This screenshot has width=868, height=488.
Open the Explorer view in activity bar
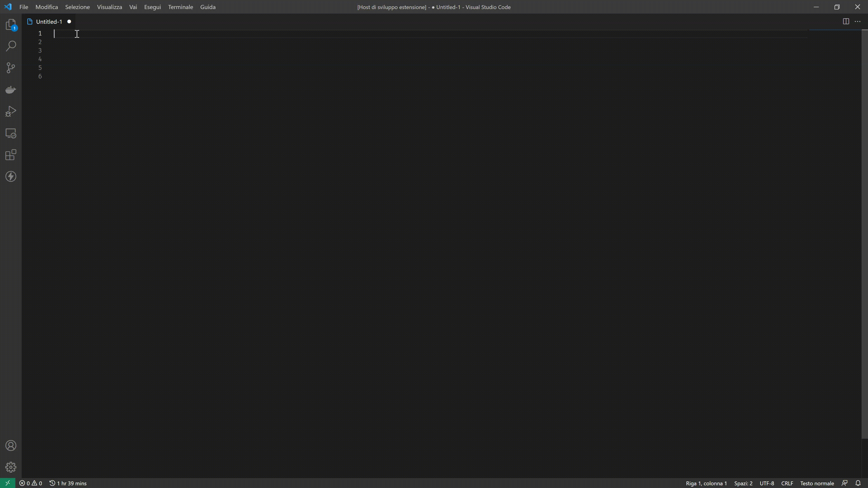point(11,25)
